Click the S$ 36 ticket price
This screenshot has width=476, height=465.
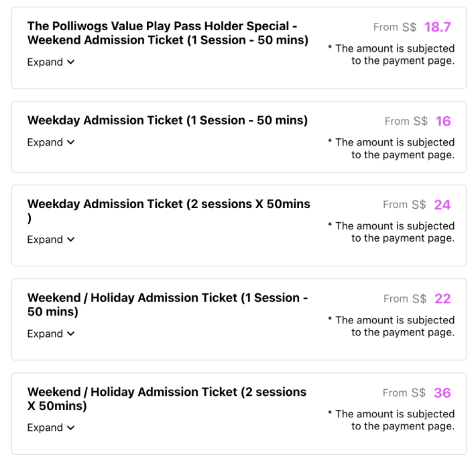pos(442,393)
